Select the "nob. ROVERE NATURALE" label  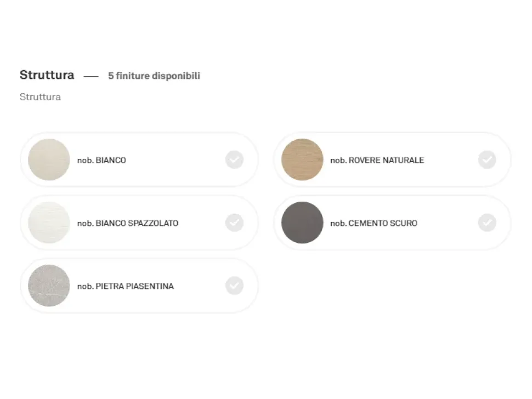pyautogui.click(x=377, y=161)
